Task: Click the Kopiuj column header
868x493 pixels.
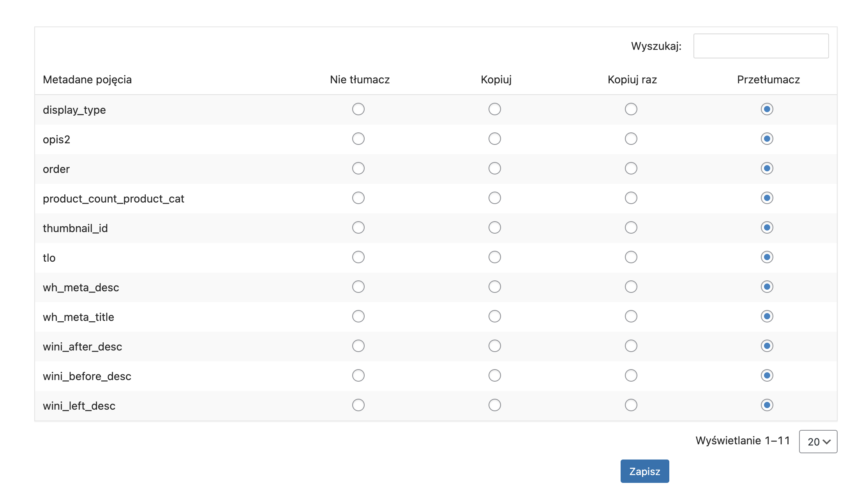Action: pyautogui.click(x=496, y=79)
